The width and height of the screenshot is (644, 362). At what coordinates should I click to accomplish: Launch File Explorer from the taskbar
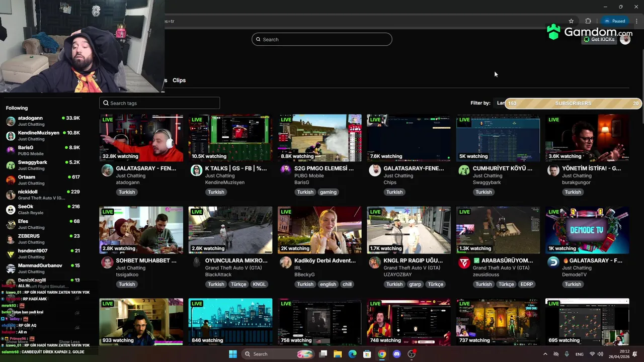pyautogui.click(x=338, y=354)
